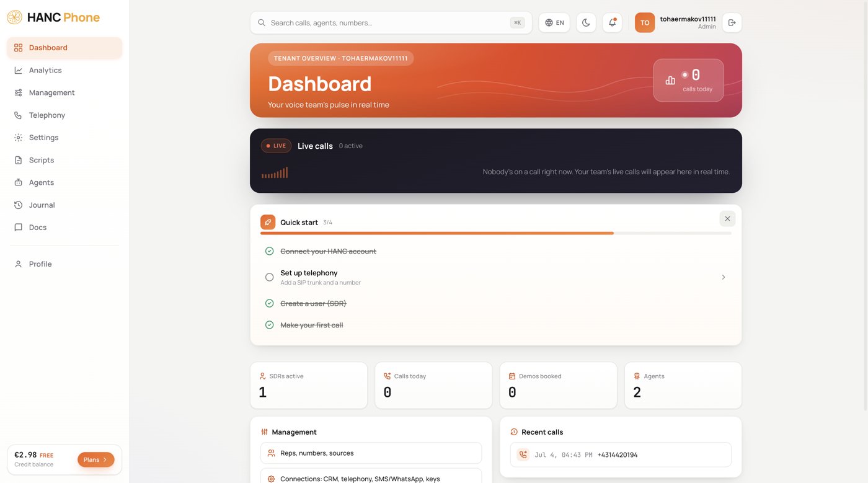Click the Connect your HANC account checkmark
Screen dimensions: 868x483
pos(269,251)
